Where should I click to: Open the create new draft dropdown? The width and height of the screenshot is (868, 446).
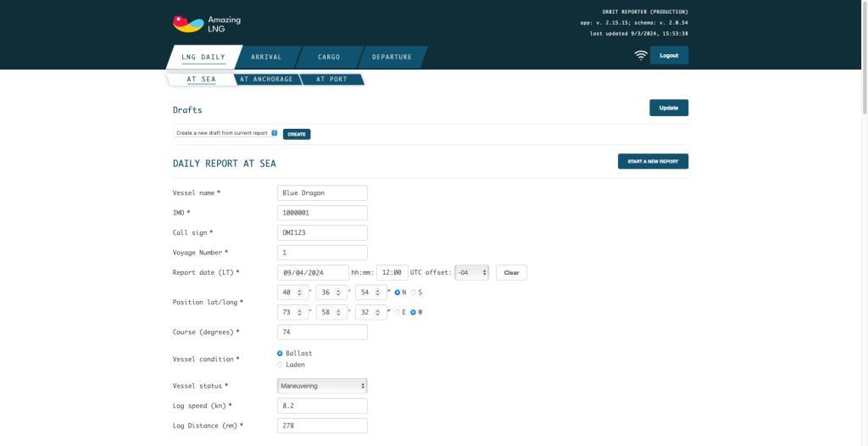225,133
